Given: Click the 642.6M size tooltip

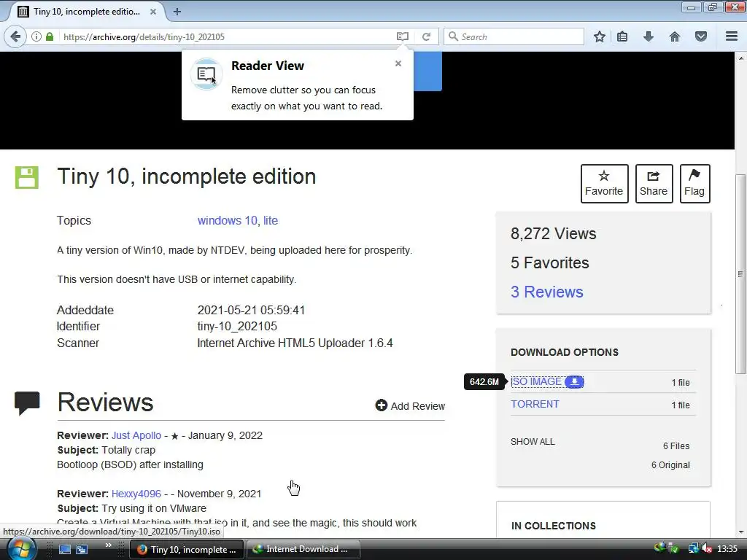Looking at the screenshot, I should point(484,382).
